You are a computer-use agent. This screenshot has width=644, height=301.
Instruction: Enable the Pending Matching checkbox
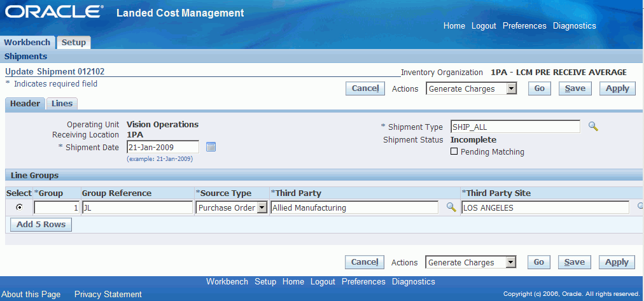(x=454, y=151)
